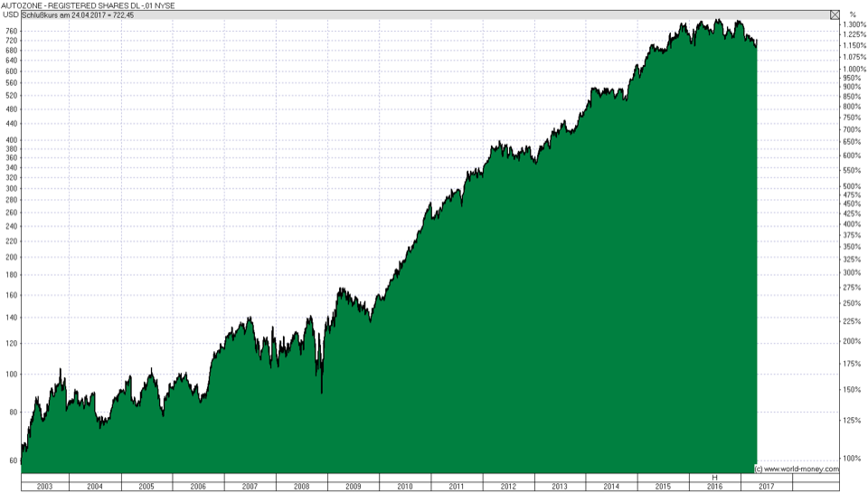This screenshot has height=493, width=868.
Task: Click the 80 price axis label
Action: point(14,412)
